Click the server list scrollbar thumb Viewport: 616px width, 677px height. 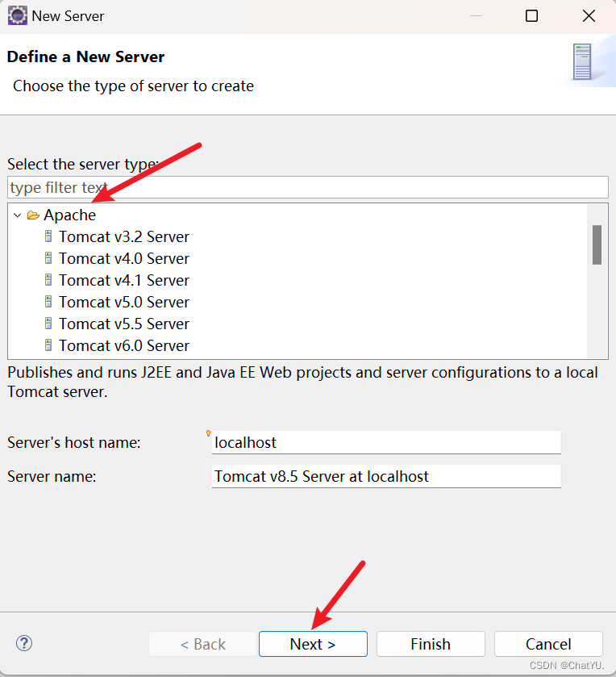pyautogui.click(x=597, y=244)
